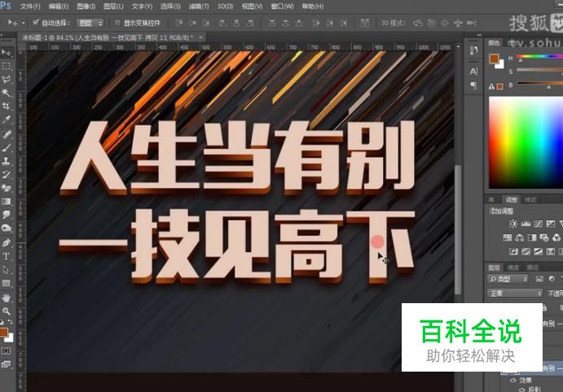This screenshot has height=392, width=563.
Task: Select the Rectangular Marquee tool
Action: tap(6, 66)
